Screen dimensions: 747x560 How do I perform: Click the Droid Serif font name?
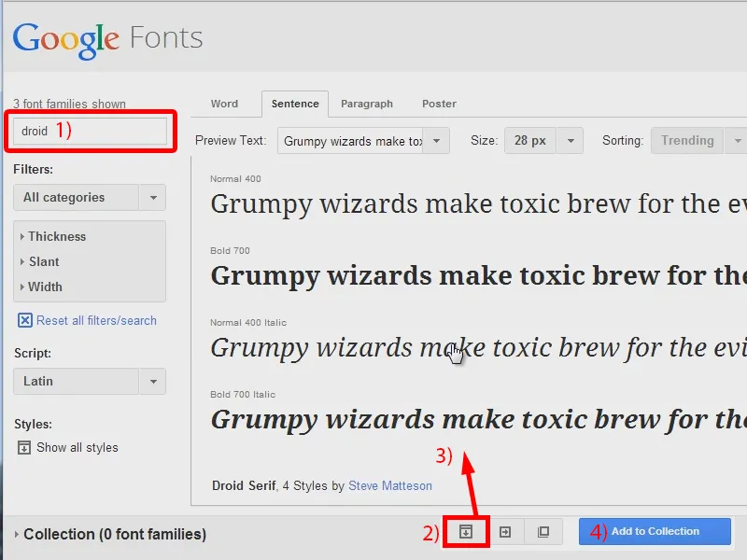point(244,485)
